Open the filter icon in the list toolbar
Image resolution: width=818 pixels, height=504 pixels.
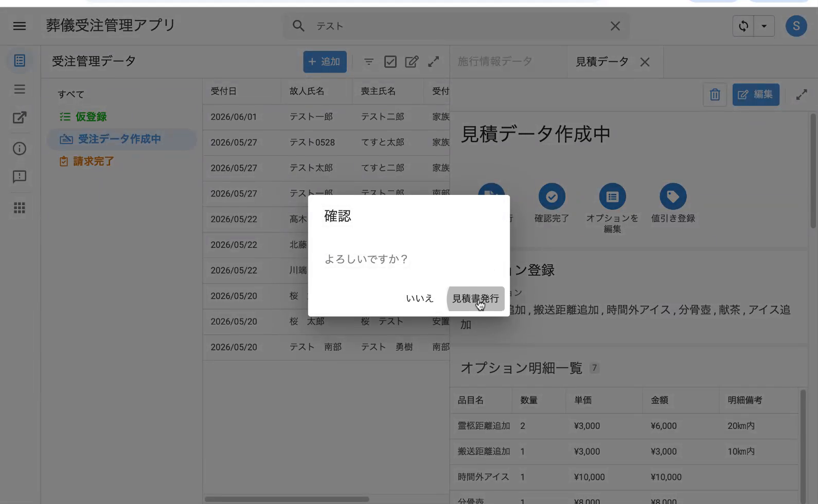click(x=369, y=62)
